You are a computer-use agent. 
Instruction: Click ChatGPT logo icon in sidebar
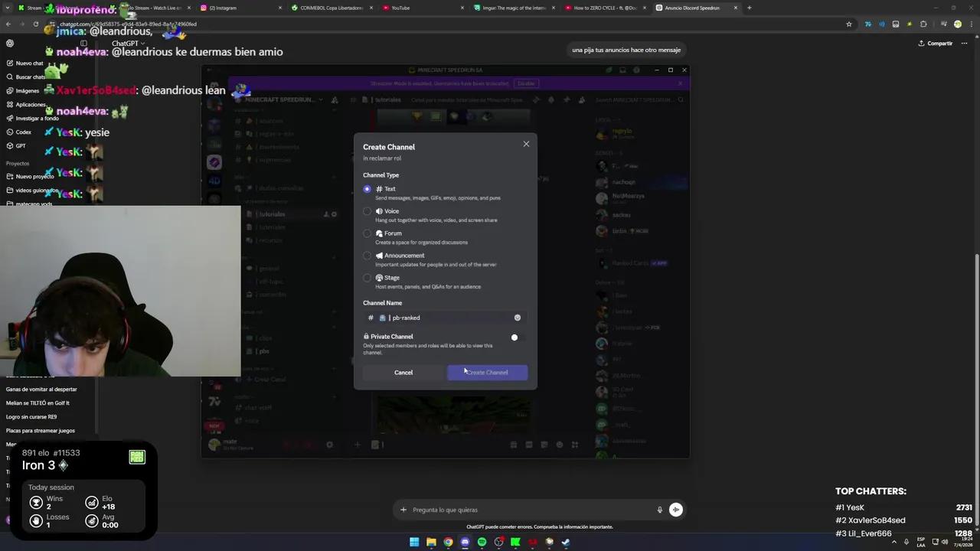[x=10, y=44]
